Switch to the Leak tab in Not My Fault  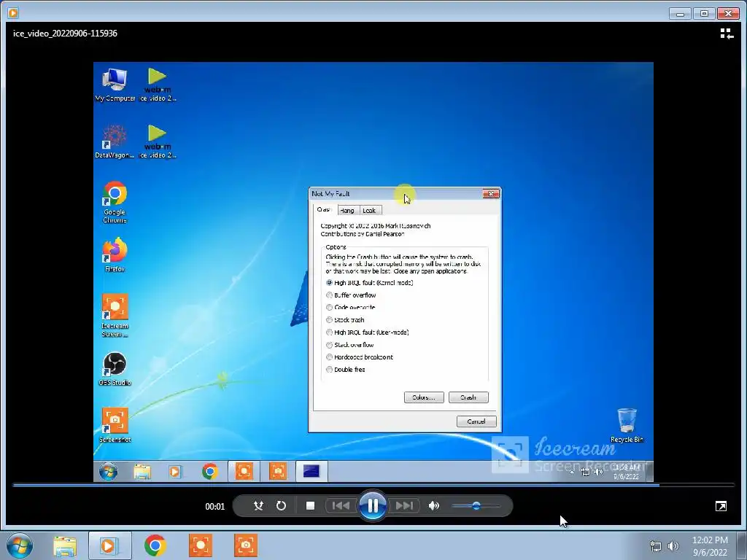click(369, 211)
